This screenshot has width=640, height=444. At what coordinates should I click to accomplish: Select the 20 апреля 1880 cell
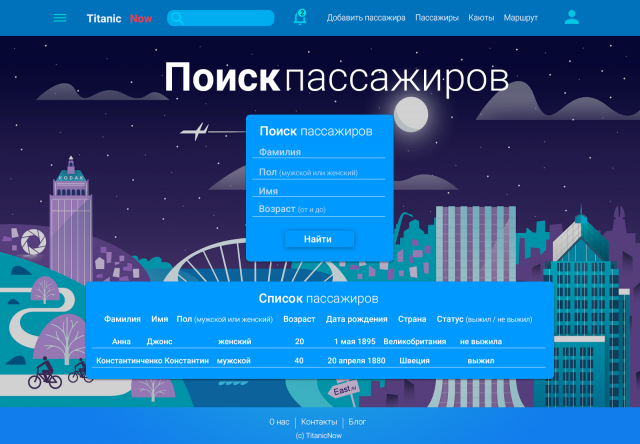tap(356, 361)
